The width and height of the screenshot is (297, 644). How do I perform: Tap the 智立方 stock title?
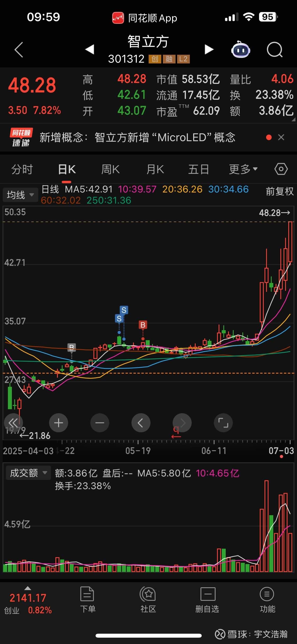148,42
